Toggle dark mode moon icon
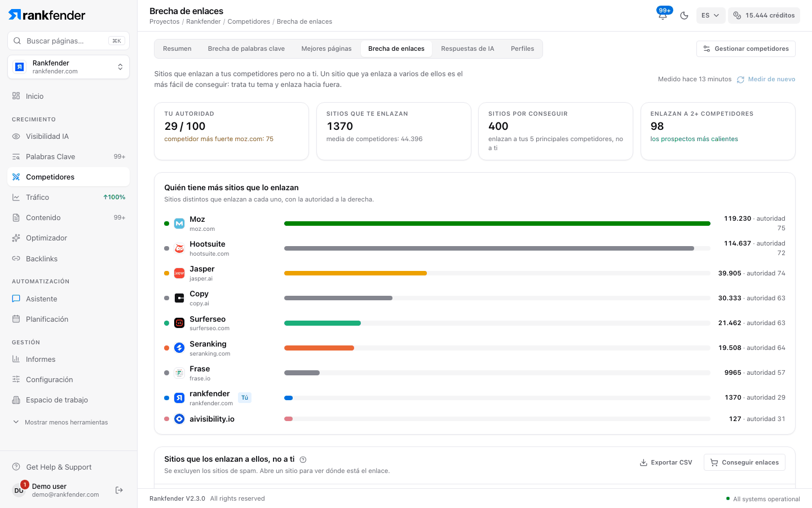This screenshot has width=812, height=508. coord(684,15)
